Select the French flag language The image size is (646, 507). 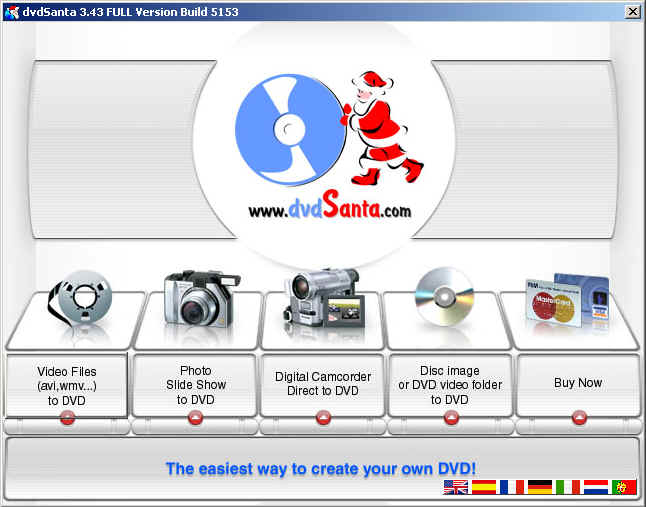coord(512,487)
